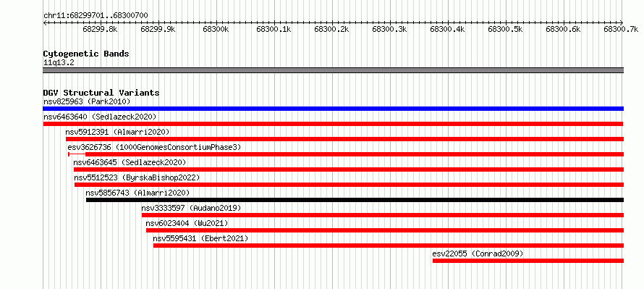Click the 68300.7k ruler tick label
The image size is (644, 289).
621,29
